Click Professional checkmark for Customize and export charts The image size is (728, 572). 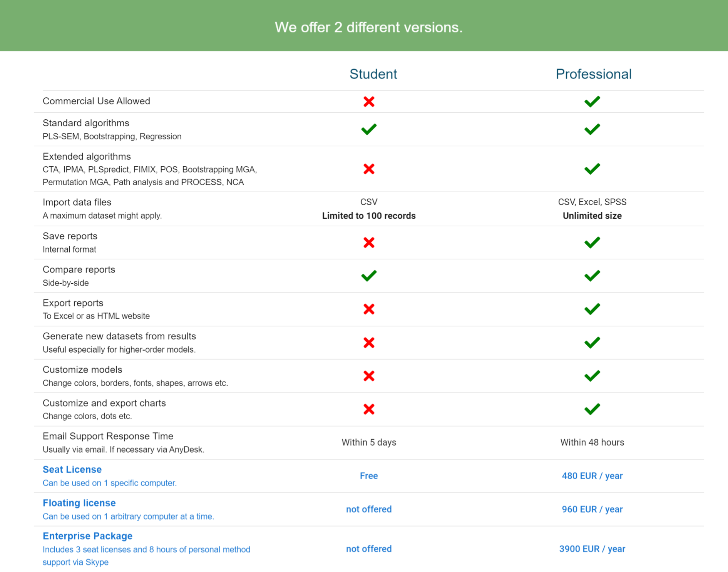coord(592,409)
